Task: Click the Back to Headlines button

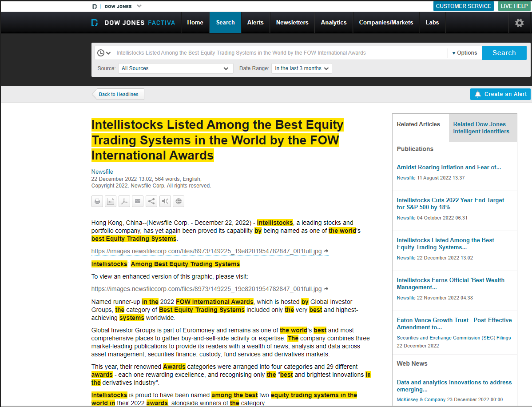Action: pyautogui.click(x=118, y=94)
